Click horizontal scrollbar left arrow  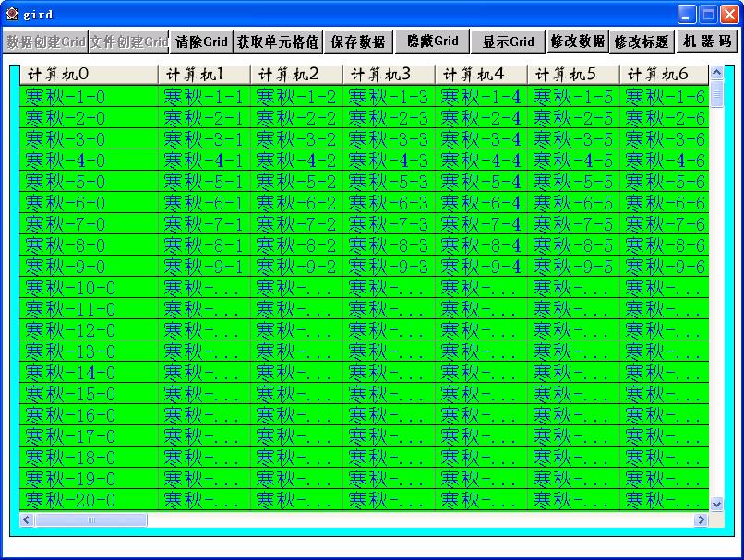27,519
